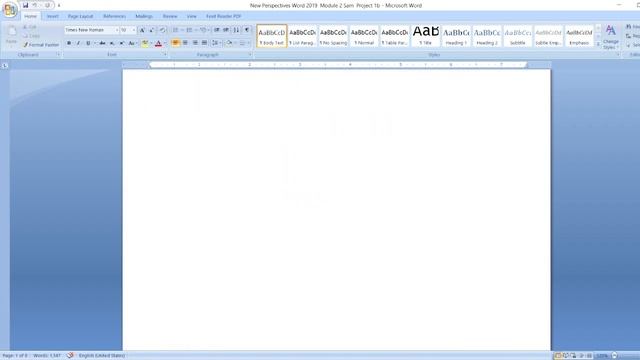The width and height of the screenshot is (640, 360).
Task: Increase paragraph indent
Action: point(226,30)
